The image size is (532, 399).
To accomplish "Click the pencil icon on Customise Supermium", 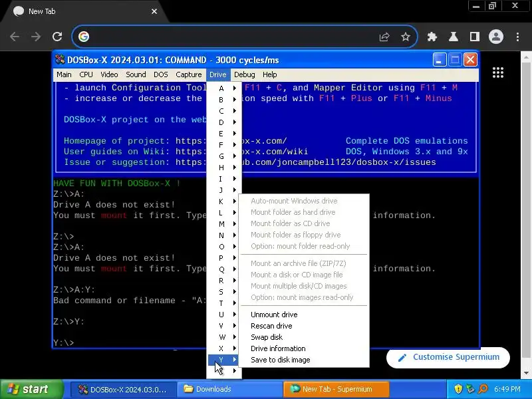I will pyautogui.click(x=402, y=358).
